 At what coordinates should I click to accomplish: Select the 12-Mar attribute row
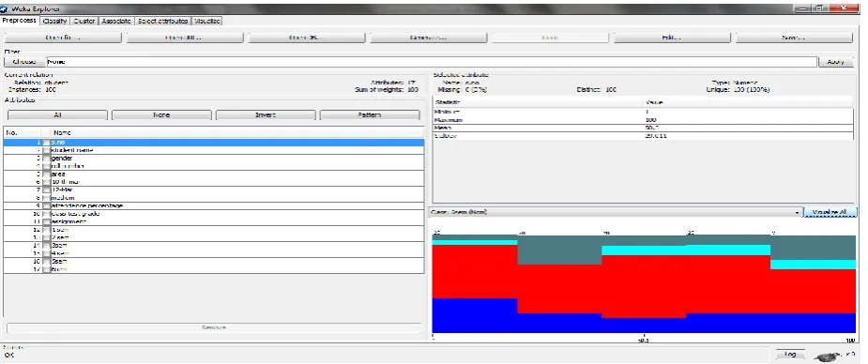point(214,190)
